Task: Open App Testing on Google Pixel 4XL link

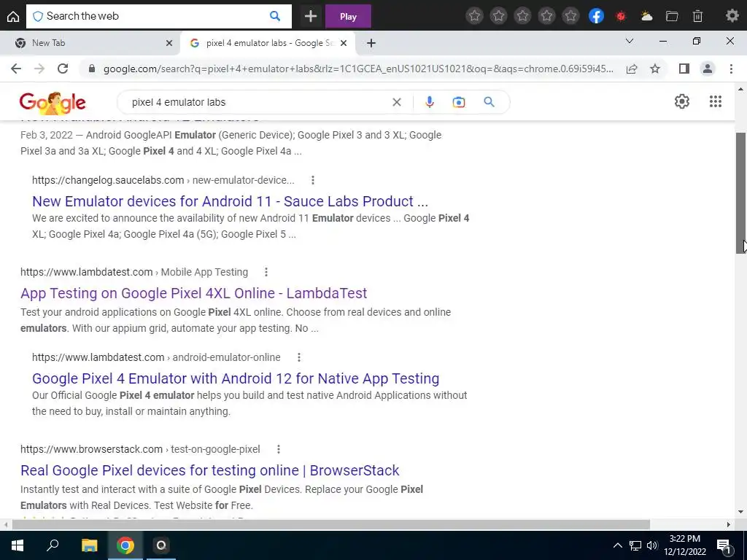Action: tap(193, 293)
